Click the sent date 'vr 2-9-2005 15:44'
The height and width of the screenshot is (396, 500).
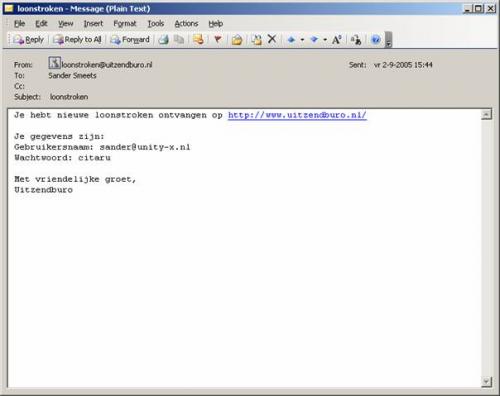[403, 65]
